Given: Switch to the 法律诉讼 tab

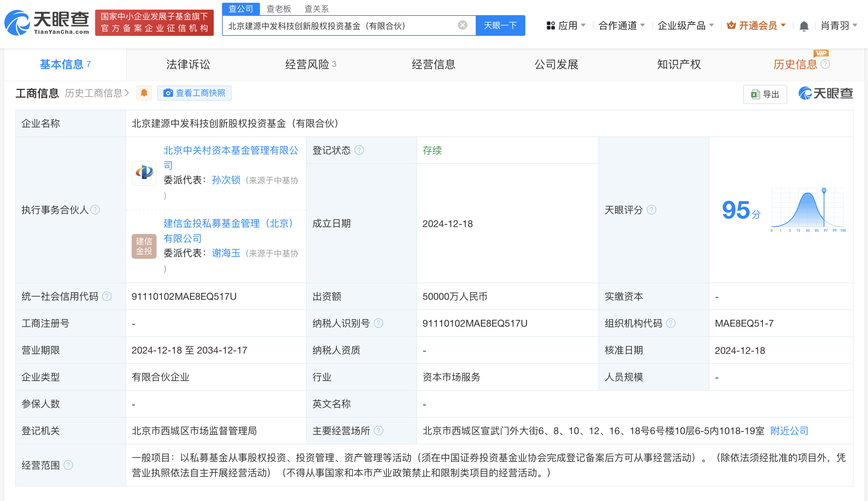Looking at the screenshot, I should click(x=188, y=64).
